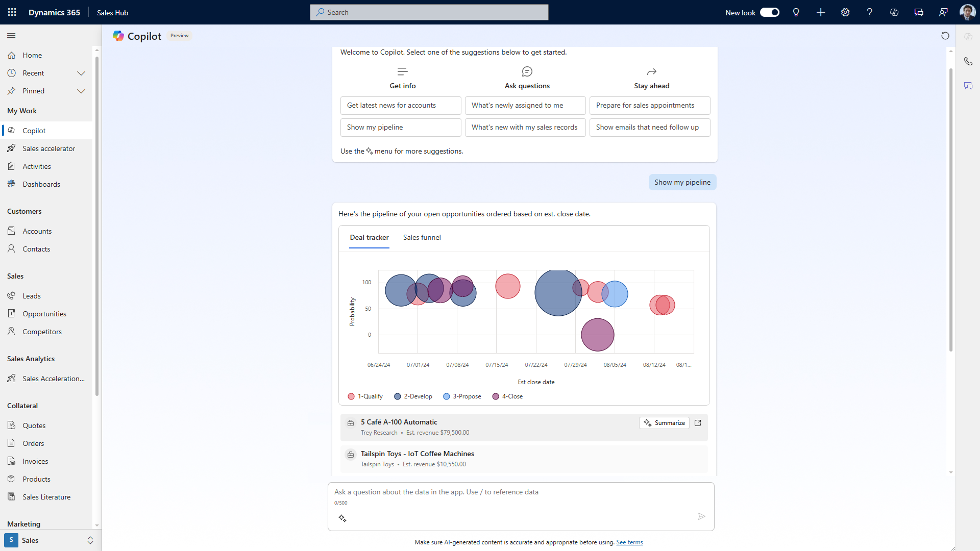Click the lightbulb suggestions icon
This screenshot has width=980, height=551.
pyautogui.click(x=796, y=12)
